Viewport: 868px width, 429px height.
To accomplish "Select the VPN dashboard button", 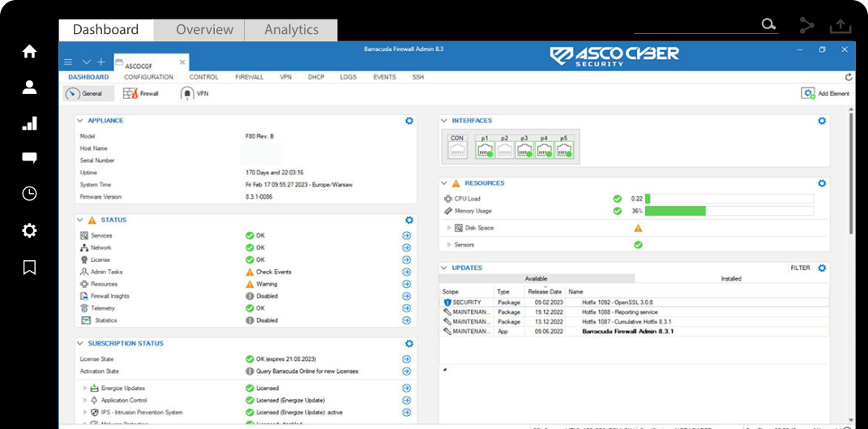I will [195, 94].
